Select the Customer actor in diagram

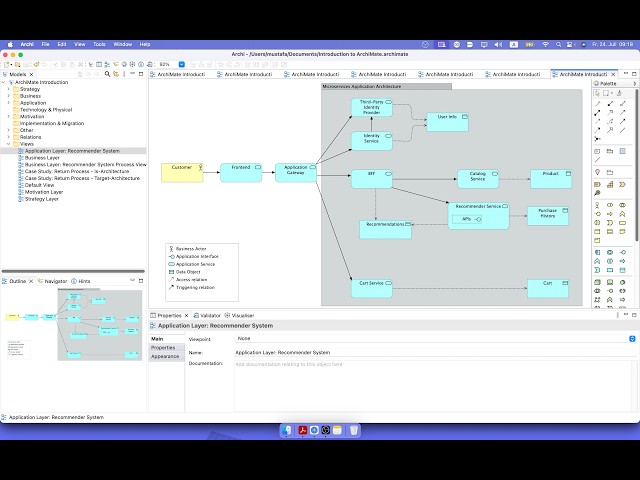click(182, 173)
